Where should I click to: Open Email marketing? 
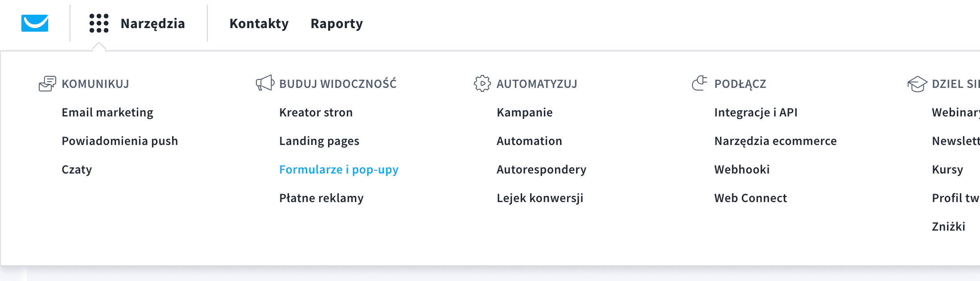[107, 112]
